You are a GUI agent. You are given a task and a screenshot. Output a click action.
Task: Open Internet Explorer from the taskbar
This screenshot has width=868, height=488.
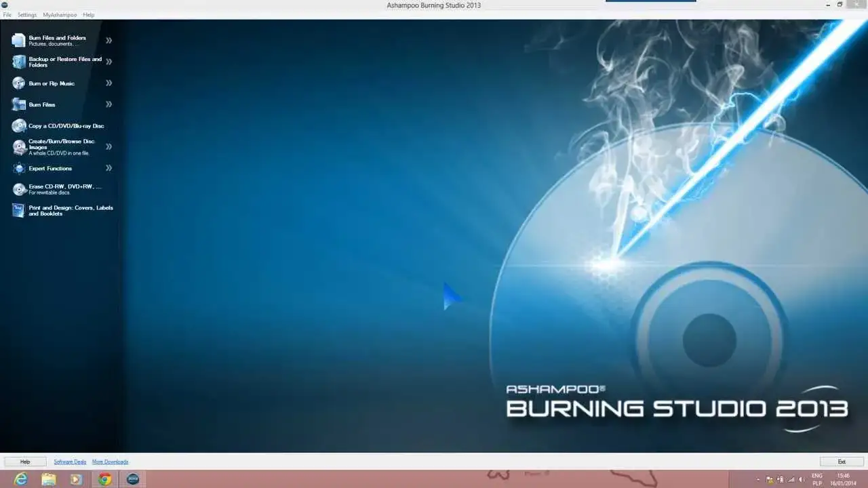[21, 479]
